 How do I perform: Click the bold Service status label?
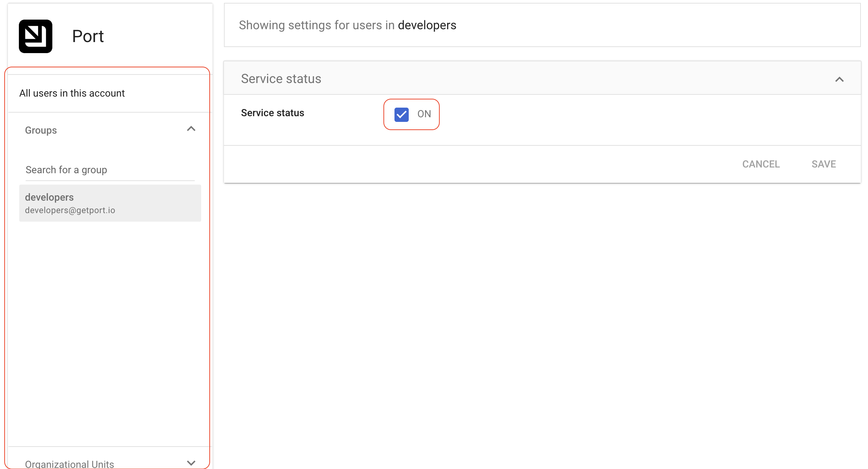point(272,113)
